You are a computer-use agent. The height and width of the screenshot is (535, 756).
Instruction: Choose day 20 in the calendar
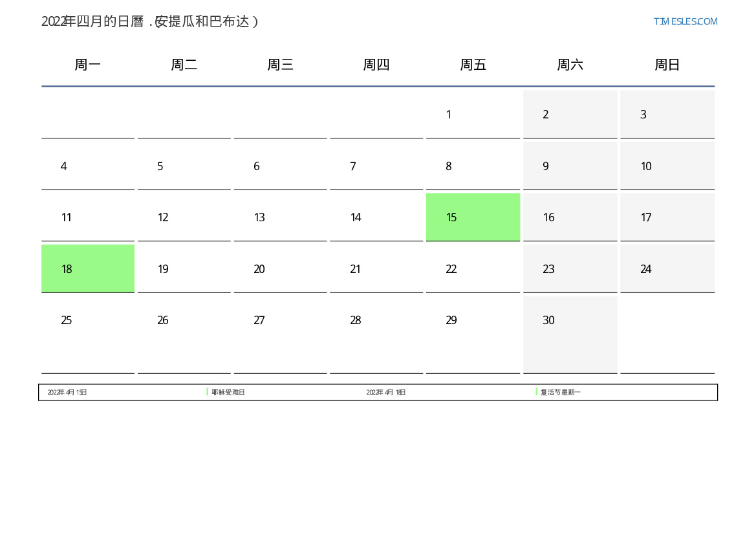pos(280,268)
